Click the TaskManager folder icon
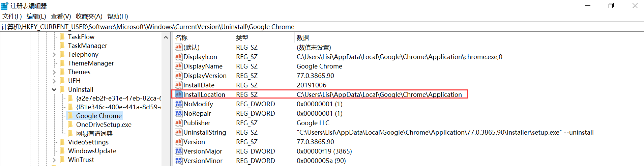644x166 pixels. click(62, 45)
